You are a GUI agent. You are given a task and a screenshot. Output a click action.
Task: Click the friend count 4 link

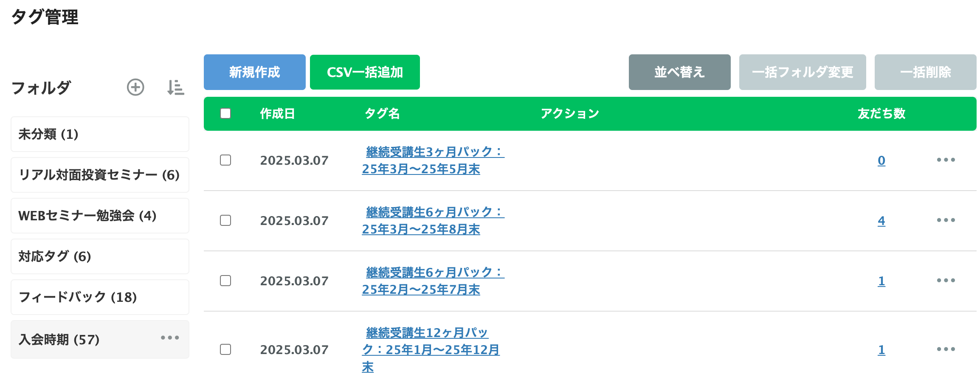881,221
